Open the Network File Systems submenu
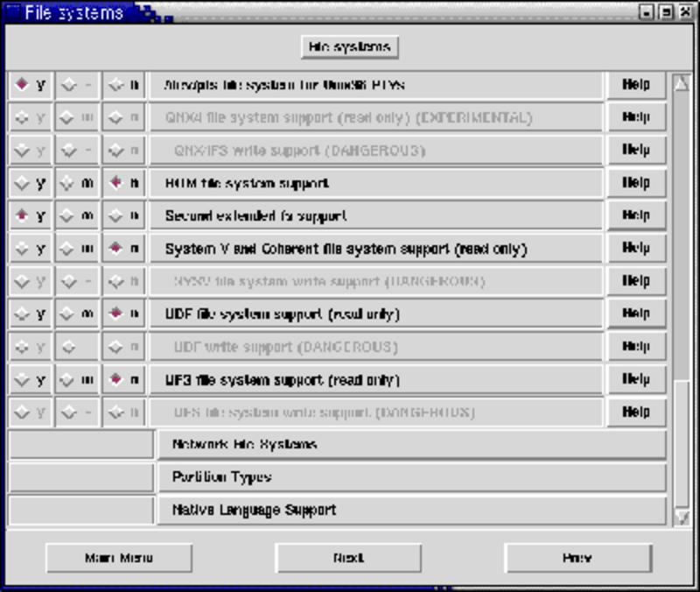Screen dimensions: 700x592 point(411,445)
